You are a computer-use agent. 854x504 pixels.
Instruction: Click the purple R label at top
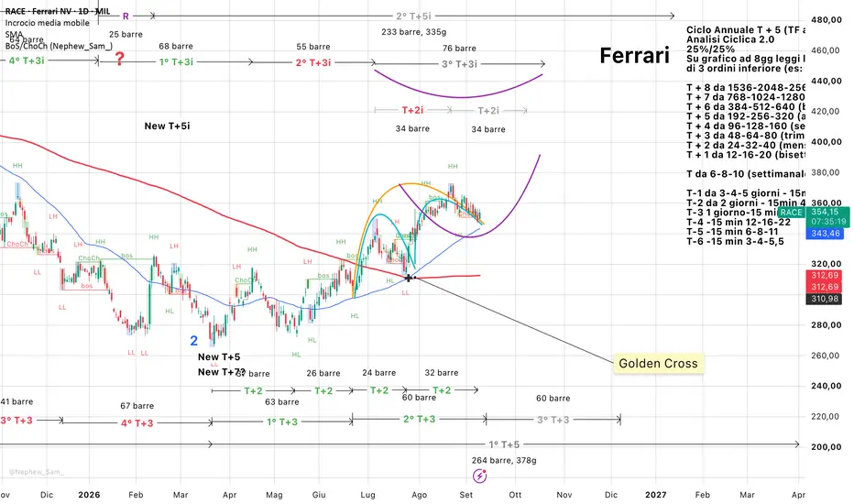[x=126, y=16]
